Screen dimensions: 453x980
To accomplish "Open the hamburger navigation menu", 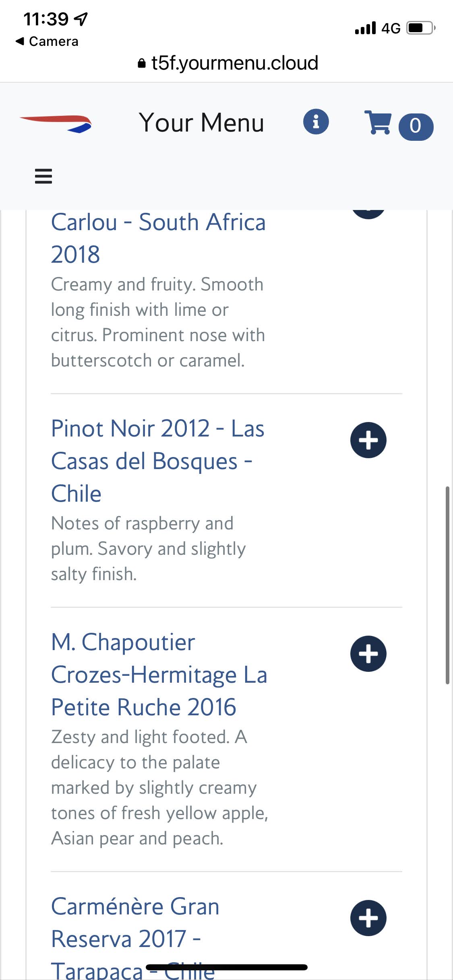I will (x=43, y=176).
